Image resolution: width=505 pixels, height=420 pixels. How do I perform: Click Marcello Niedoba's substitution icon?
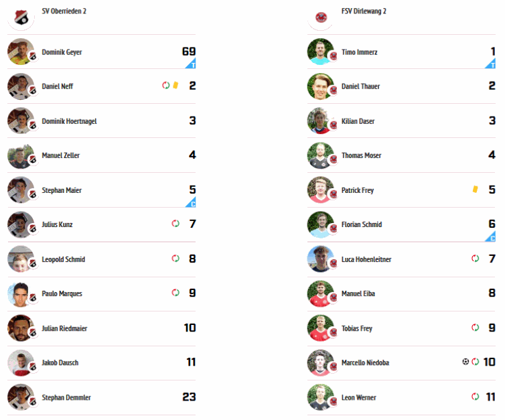tap(475, 361)
